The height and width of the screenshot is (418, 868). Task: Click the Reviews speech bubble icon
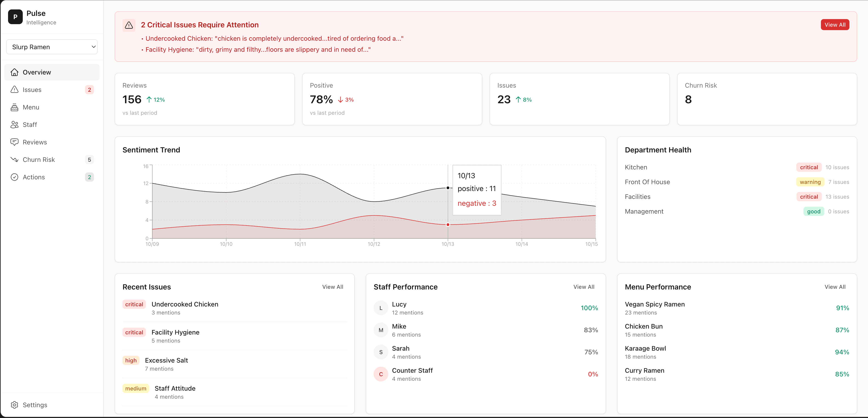pyautogui.click(x=14, y=142)
